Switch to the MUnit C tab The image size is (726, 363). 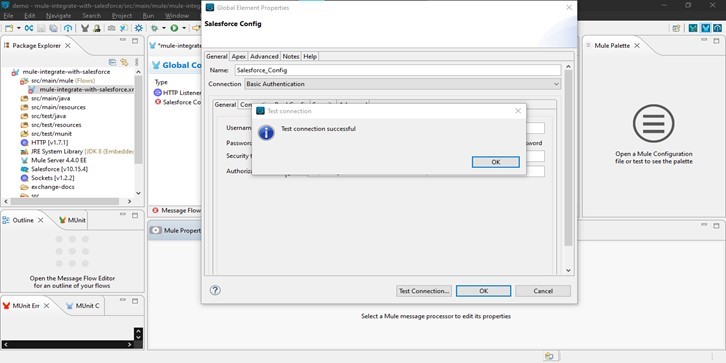[x=83, y=306]
